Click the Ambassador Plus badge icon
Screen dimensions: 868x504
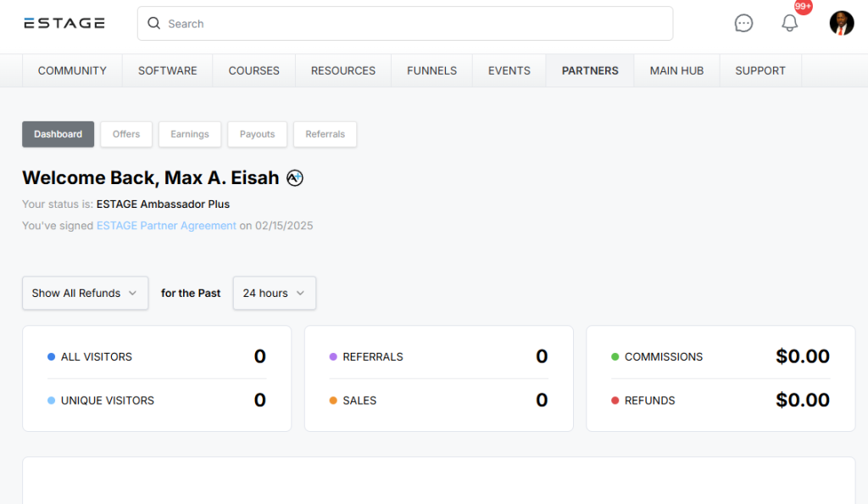pyautogui.click(x=295, y=178)
